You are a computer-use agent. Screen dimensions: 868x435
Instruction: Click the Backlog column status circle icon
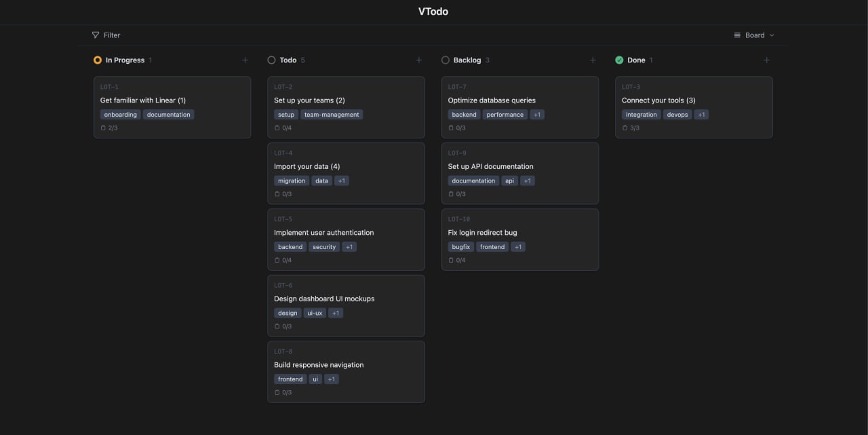point(446,60)
